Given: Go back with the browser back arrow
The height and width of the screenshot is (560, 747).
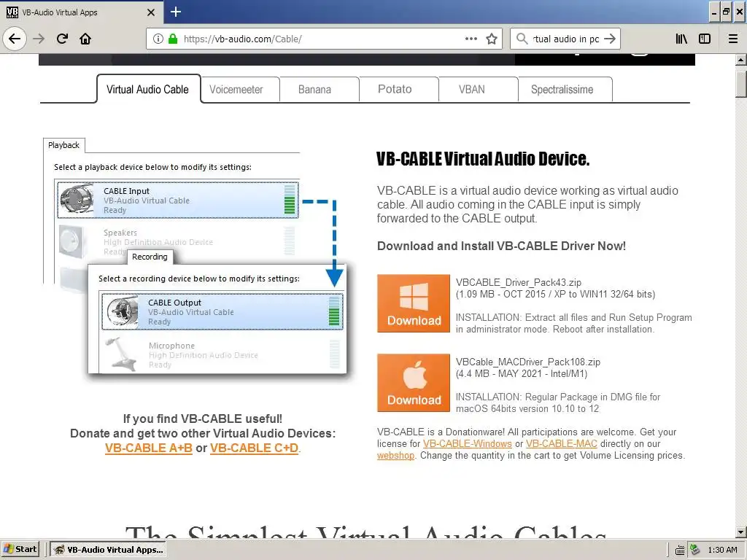Looking at the screenshot, I should pos(15,39).
